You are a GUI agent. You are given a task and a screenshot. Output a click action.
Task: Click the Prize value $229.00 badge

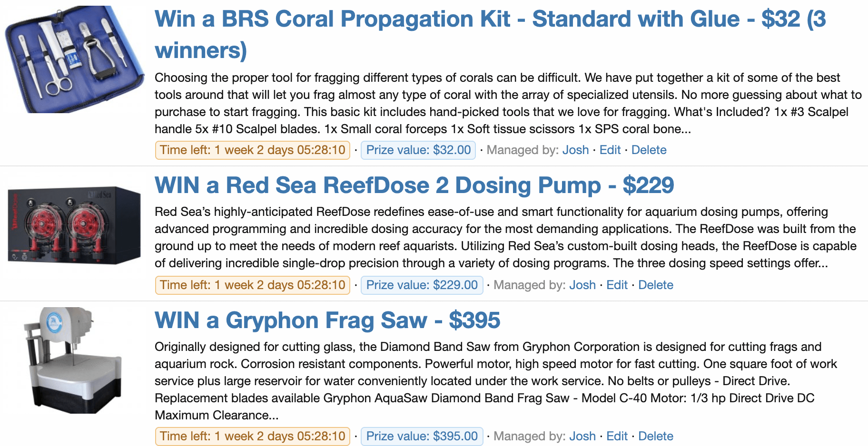(422, 285)
